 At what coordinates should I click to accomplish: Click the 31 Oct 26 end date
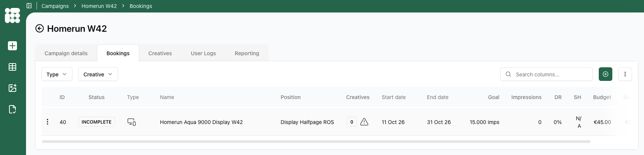point(439,122)
